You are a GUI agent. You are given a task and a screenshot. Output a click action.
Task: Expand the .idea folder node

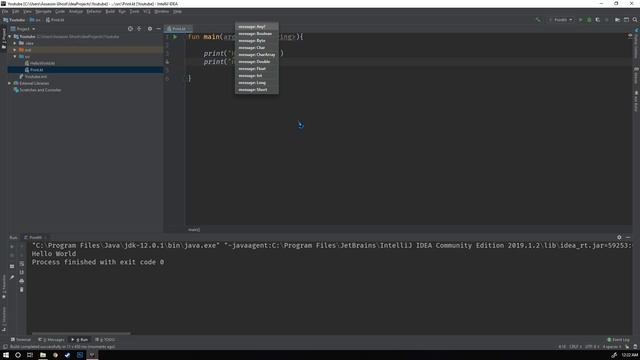(x=15, y=43)
